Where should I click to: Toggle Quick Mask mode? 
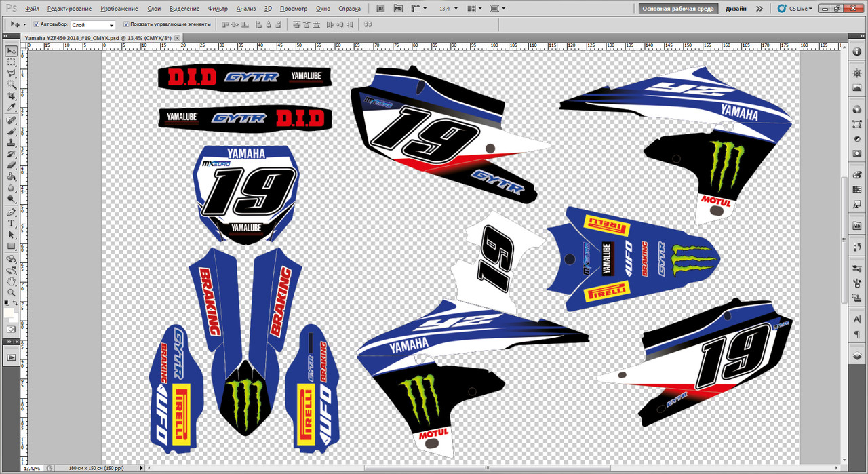pos(12,329)
